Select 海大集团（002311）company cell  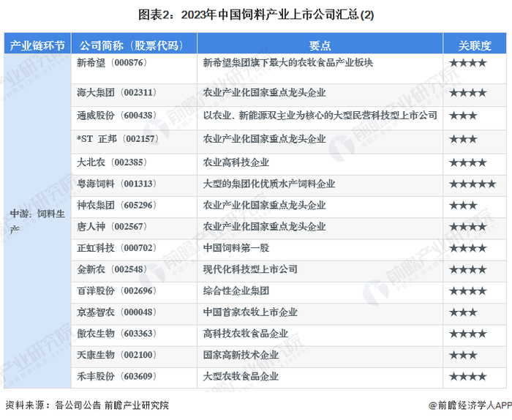pyautogui.click(x=134, y=95)
